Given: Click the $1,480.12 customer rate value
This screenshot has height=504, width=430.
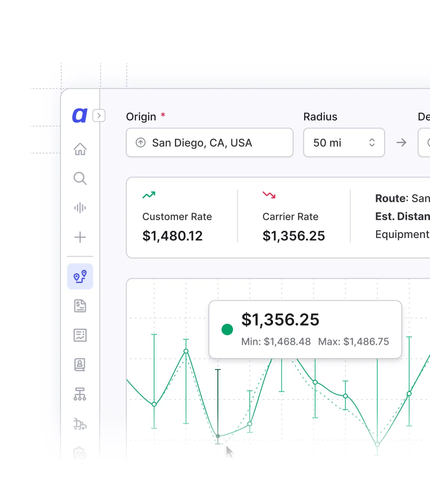Looking at the screenshot, I should (172, 236).
